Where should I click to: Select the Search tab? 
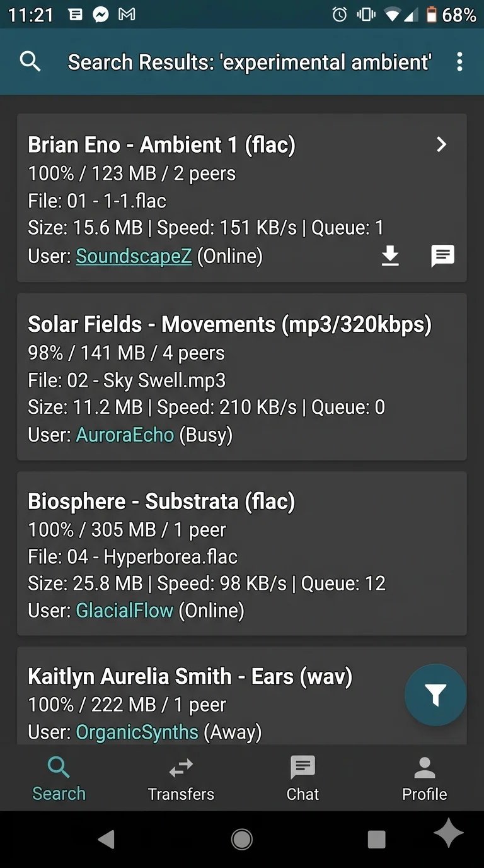tap(59, 778)
